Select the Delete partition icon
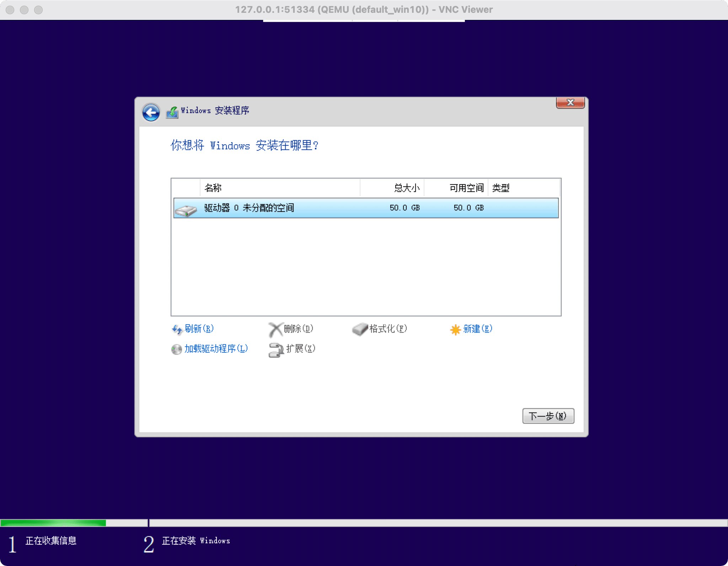 [x=275, y=329]
